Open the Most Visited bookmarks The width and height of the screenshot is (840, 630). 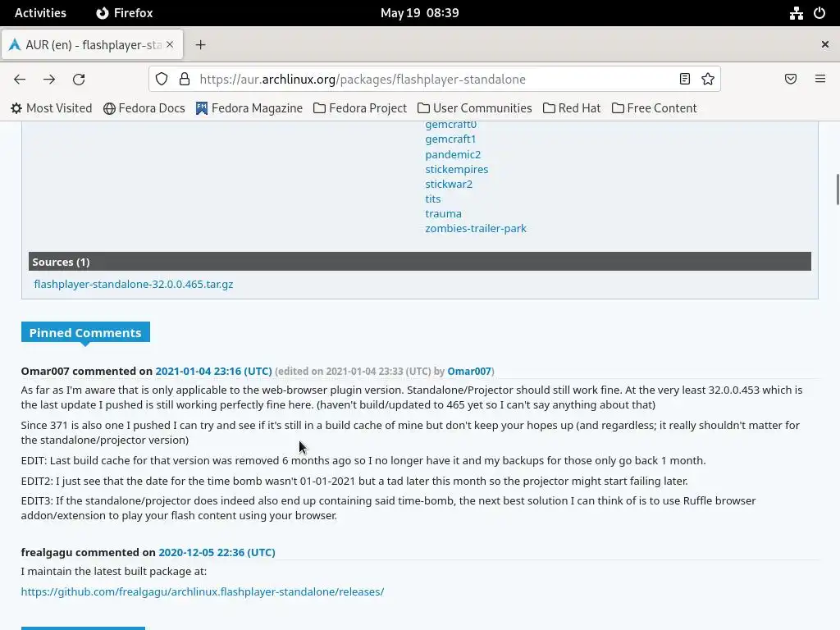pyautogui.click(x=52, y=108)
